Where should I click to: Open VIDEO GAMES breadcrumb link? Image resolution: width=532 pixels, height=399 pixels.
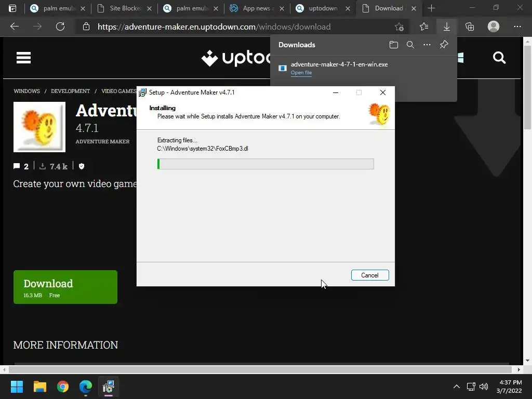[x=119, y=91]
